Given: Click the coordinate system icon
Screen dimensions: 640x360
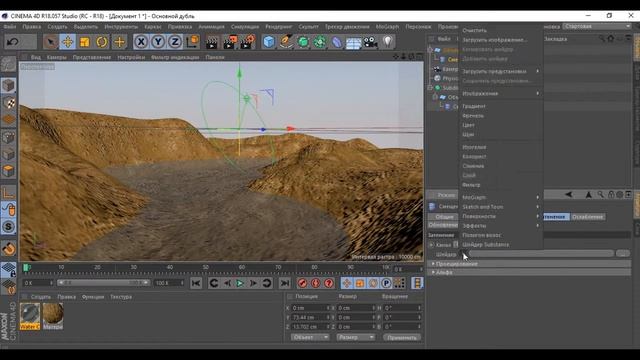Looking at the screenshot, I should [x=192, y=42].
